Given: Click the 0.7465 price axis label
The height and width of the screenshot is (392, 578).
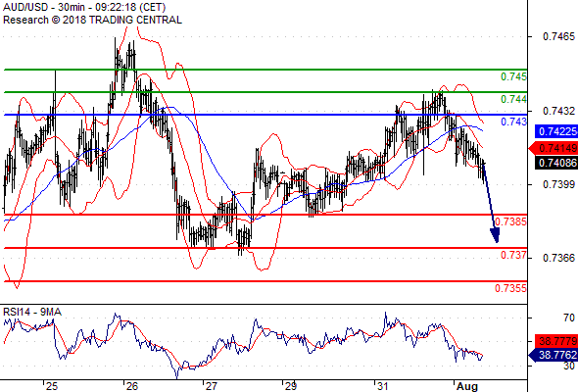Looking at the screenshot, I should [x=558, y=36].
